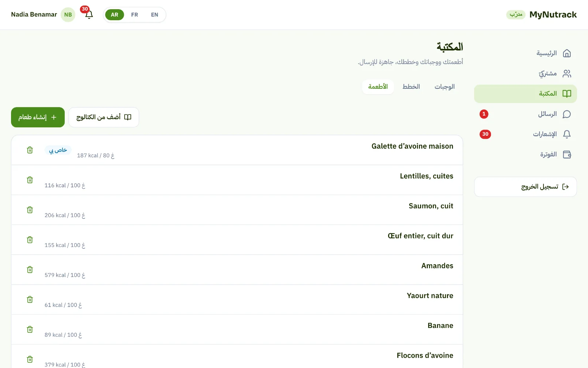Click the 187 kcal / 80 value
Image resolution: width=588 pixels, height=368 pixels.
(96, 156)
